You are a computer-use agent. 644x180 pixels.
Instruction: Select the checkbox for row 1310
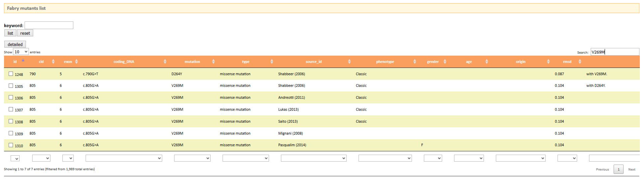coord(11,145)
